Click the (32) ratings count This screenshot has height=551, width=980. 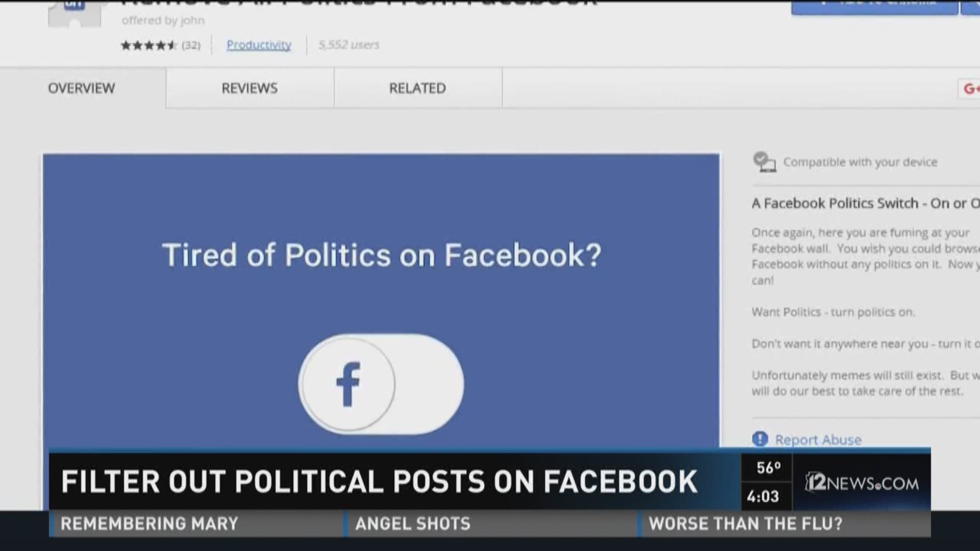click(191, 45)
